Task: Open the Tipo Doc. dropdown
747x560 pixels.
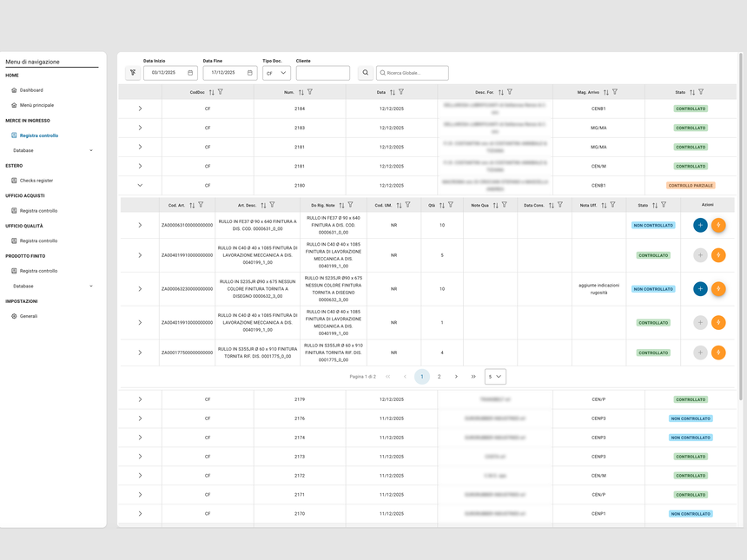Action: coord(276,73)
